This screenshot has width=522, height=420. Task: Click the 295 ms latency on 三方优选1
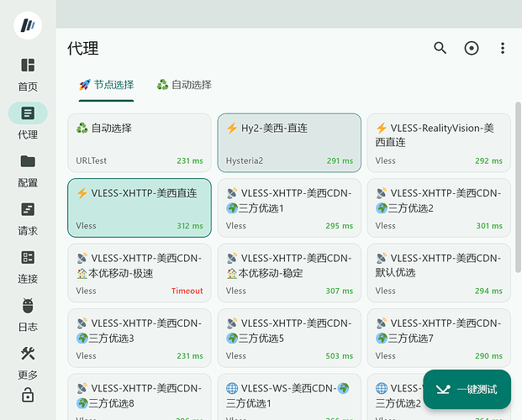click(x=340, y=226)
